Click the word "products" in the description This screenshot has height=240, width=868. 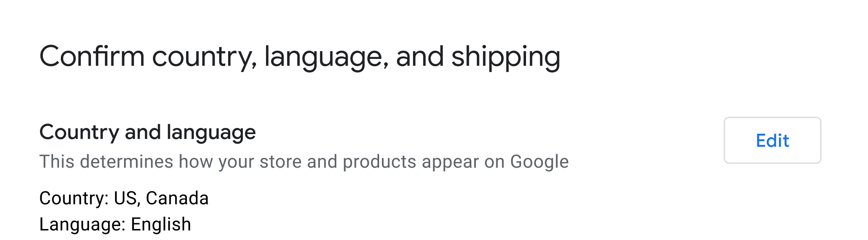380,161
